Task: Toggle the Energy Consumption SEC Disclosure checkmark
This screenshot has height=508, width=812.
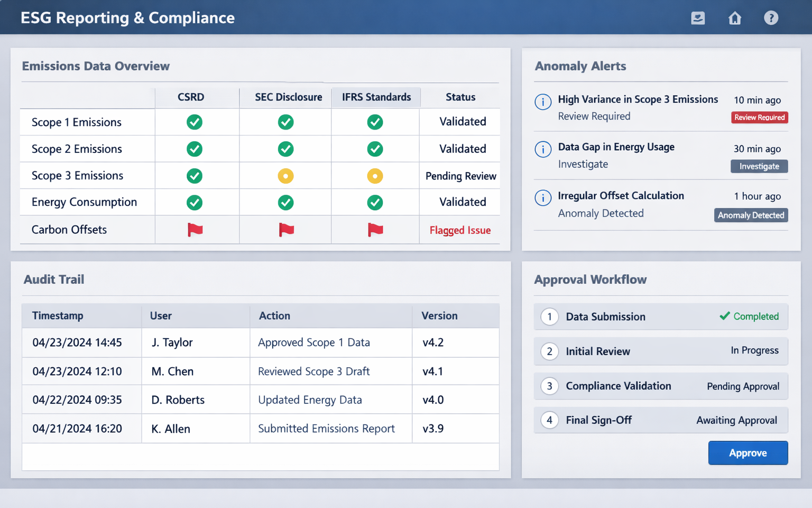Action: tap(285, 202)
